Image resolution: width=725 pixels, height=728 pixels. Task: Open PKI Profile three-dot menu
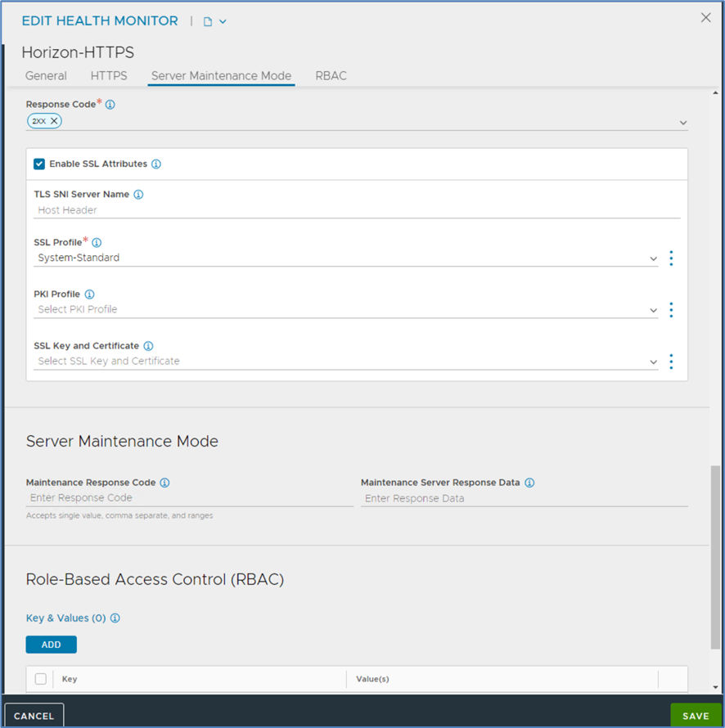(x=671, y=310)
